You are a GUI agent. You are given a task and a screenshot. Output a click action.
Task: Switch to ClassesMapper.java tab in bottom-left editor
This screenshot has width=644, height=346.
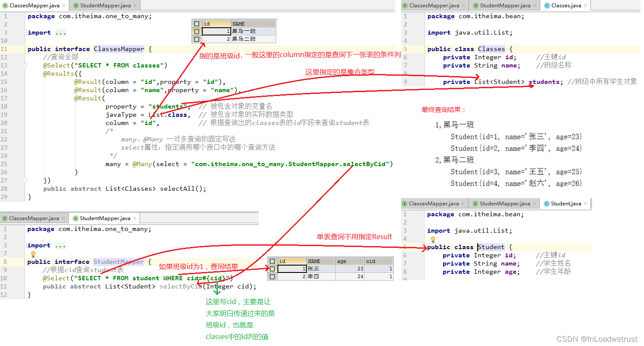click(x=34, y=218)
